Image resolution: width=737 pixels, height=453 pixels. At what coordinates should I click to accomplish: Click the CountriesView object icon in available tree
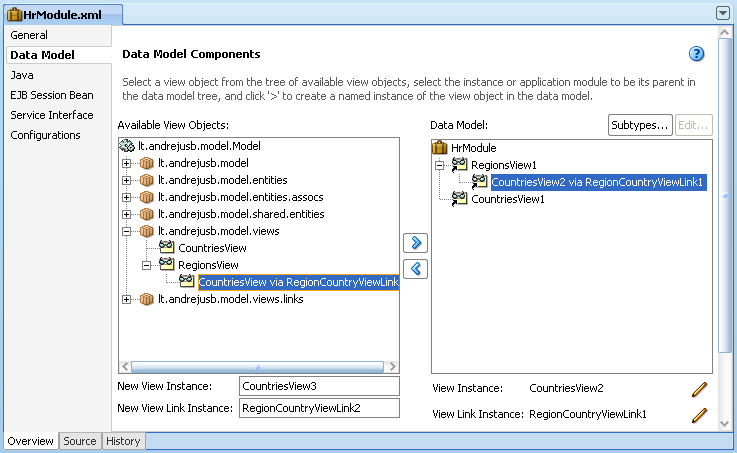166,247
